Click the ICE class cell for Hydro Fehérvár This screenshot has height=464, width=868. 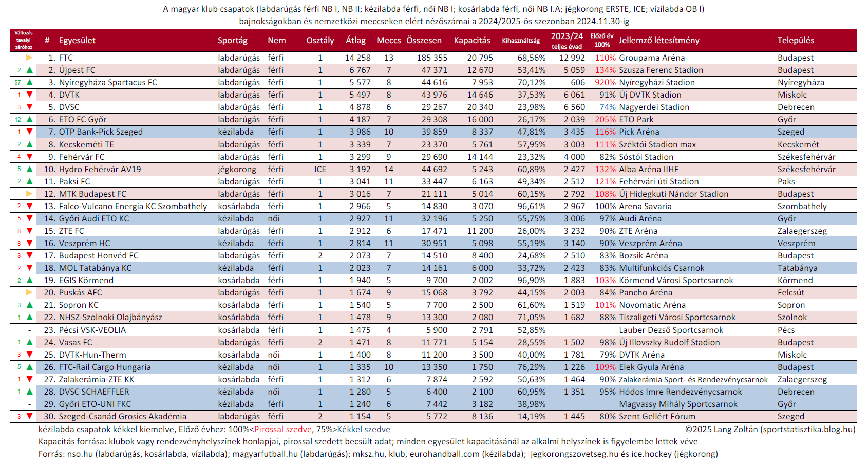click(x=320, y=169)
